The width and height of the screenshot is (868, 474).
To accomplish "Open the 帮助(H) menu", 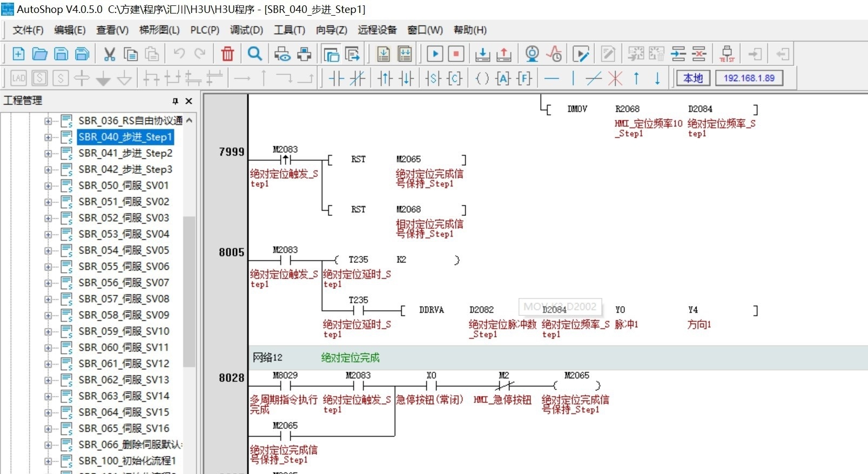I will click(470, 30).
